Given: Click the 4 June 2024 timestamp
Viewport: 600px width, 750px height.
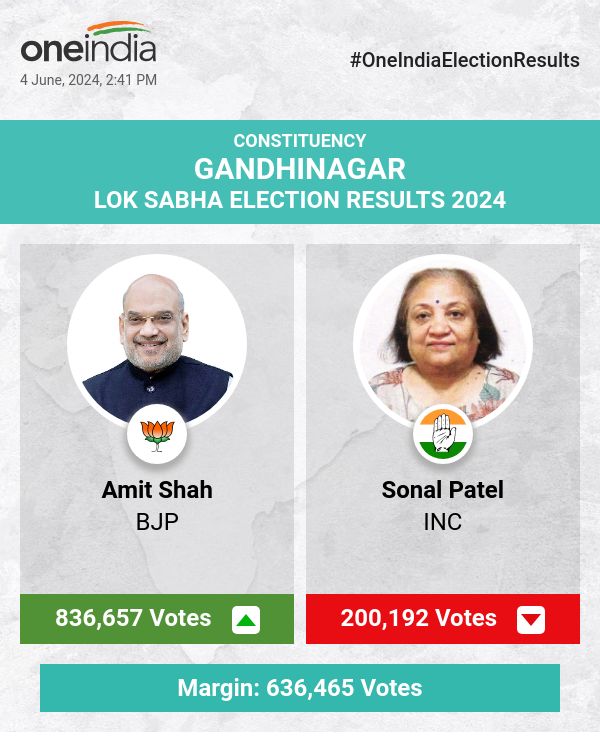Looking at the screenshot, I should coord(88,80).
